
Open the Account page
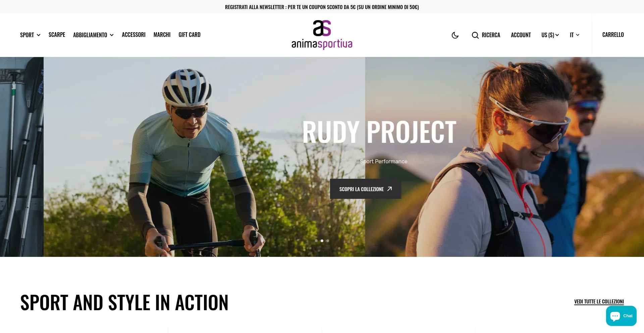pos(521,35)
